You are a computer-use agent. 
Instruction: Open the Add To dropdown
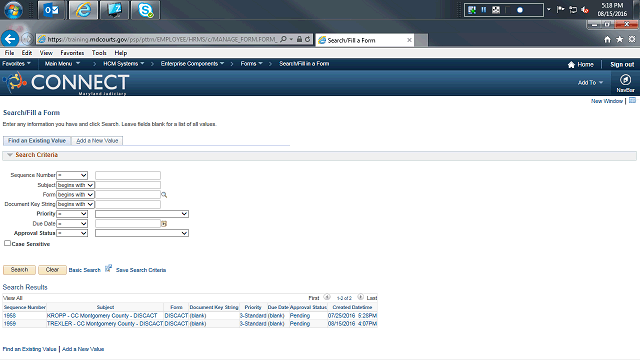tap(590, 82)
